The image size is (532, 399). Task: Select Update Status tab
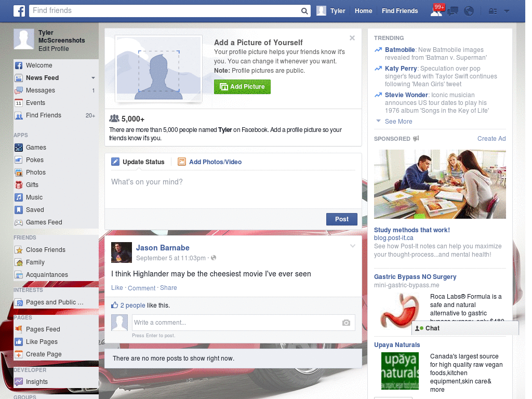pos(138,162)
